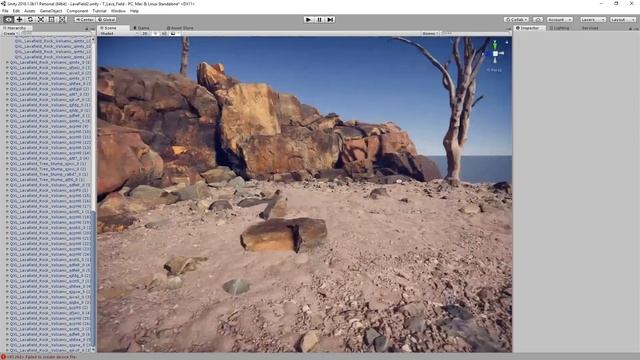This screenshot has width=640, height=360.
Task: Open the Gizmos dropdown
Action: pyautogui.click(x=430, y=33)
